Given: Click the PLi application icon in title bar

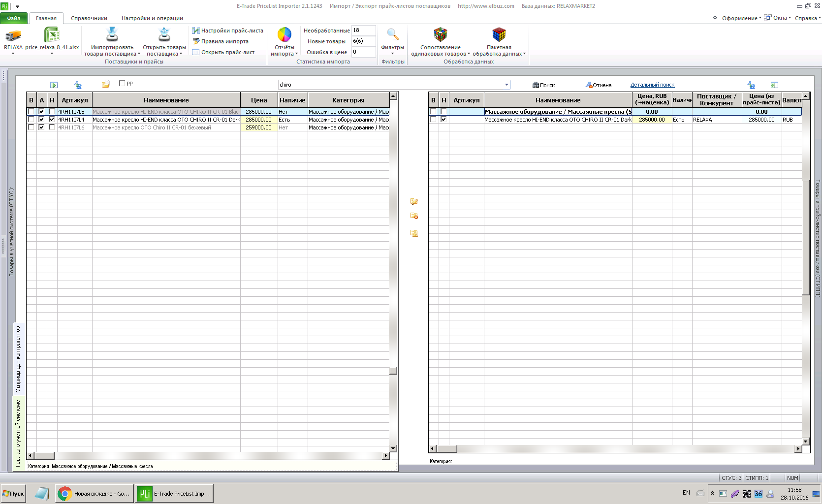Looking at the screenshot, I should 4,6.
